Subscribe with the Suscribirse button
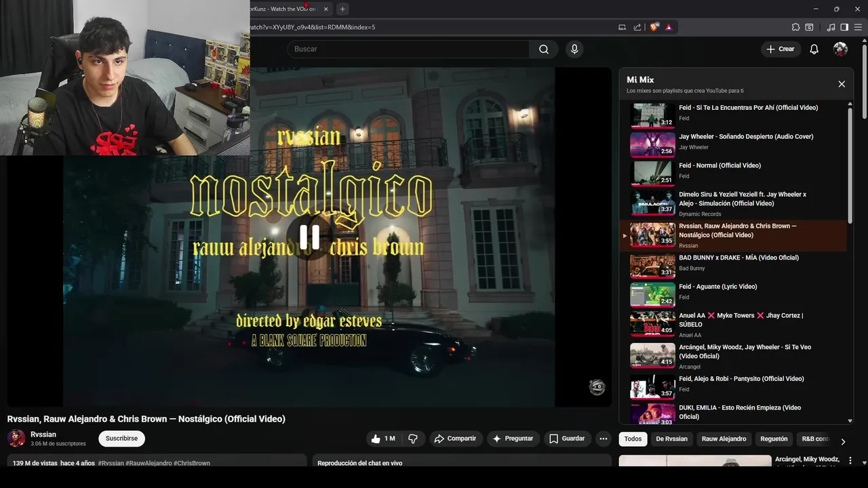 (x=121, y=439)
